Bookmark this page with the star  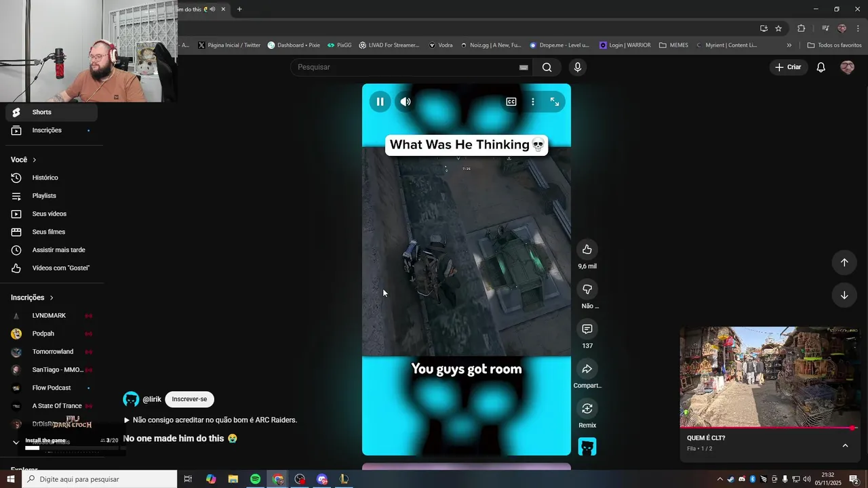coord(778,28)
